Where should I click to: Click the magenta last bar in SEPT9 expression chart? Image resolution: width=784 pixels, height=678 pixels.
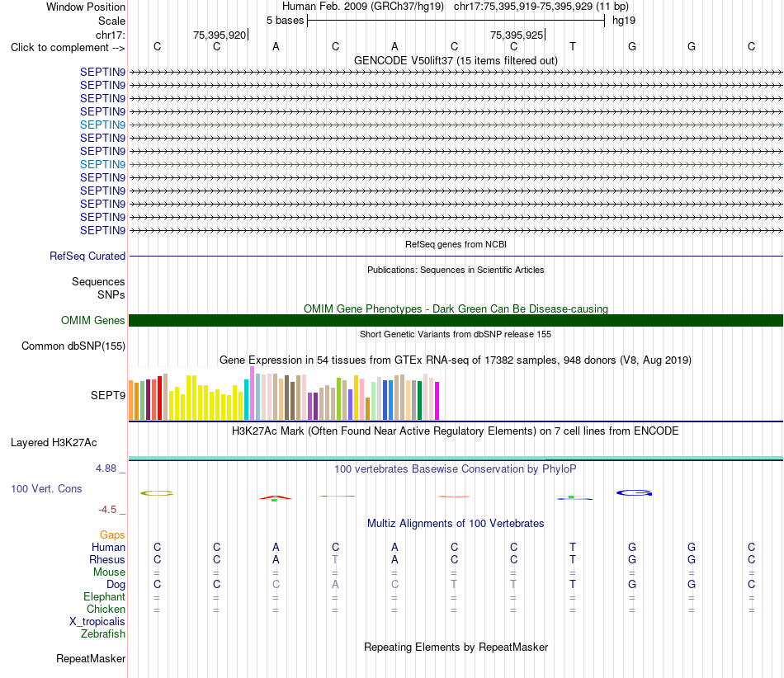click(x=437, y=401)
